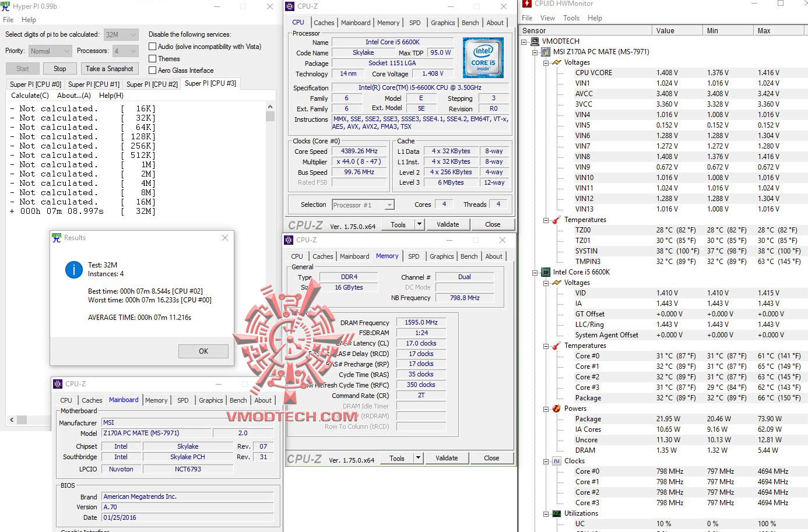Image resolution: width=808 pixels, height=532 pixels.
Task: Open the Bench tab in CPU-Z CPU window
Action: [x=470, y=23]
